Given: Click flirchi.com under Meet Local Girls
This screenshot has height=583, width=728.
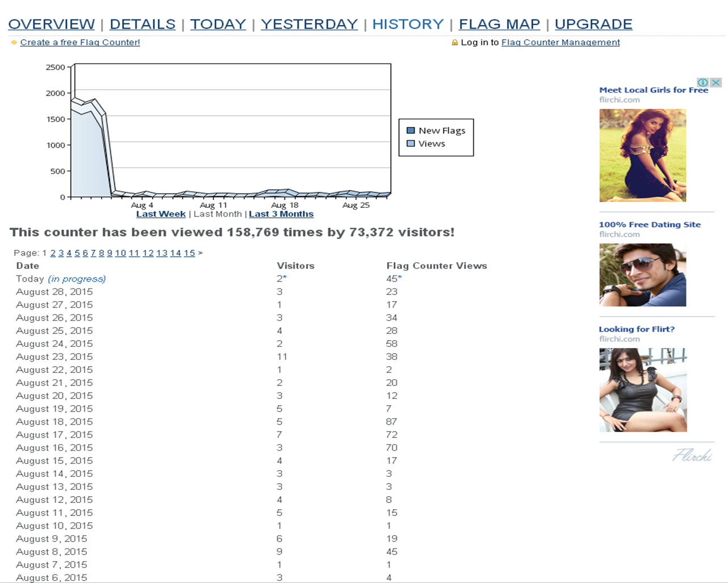Looking at the screenshot, I should tap(620, 100).
